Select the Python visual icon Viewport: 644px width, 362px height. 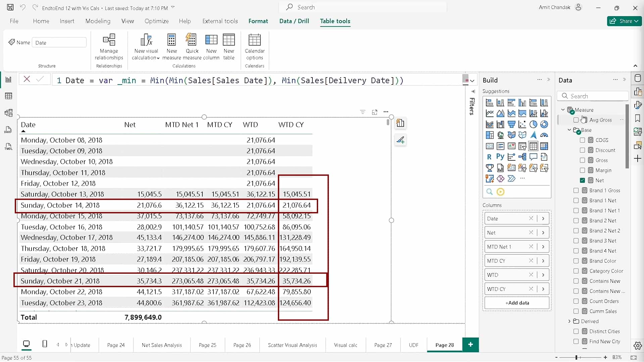pyautogui.click(x=500, y=156)
